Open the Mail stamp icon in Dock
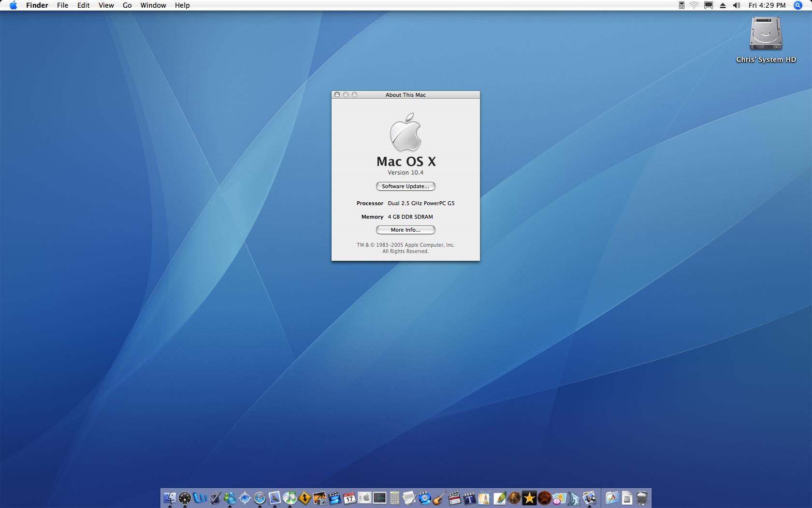This screenshot has width=812, height=508. [x=275, y=498]
